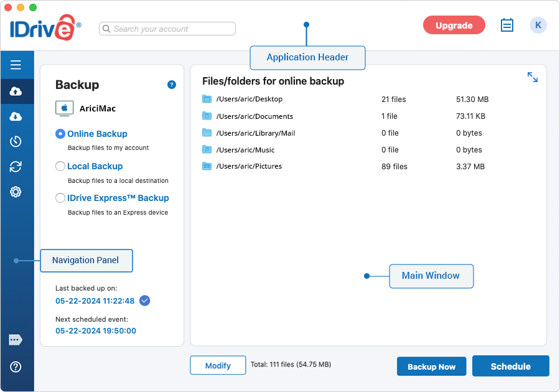Click the 51.30 MB size value
This screenshot has height=392, width=560.
point(472,100)
